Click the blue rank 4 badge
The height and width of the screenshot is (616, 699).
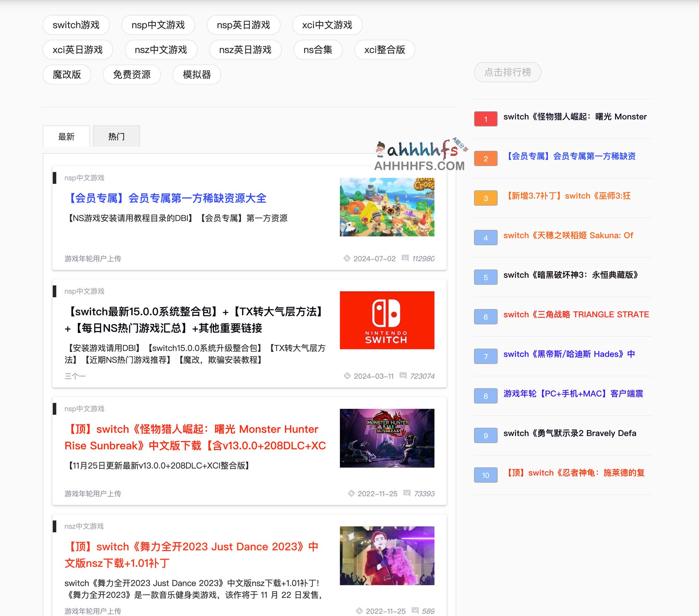pos(486,238)
